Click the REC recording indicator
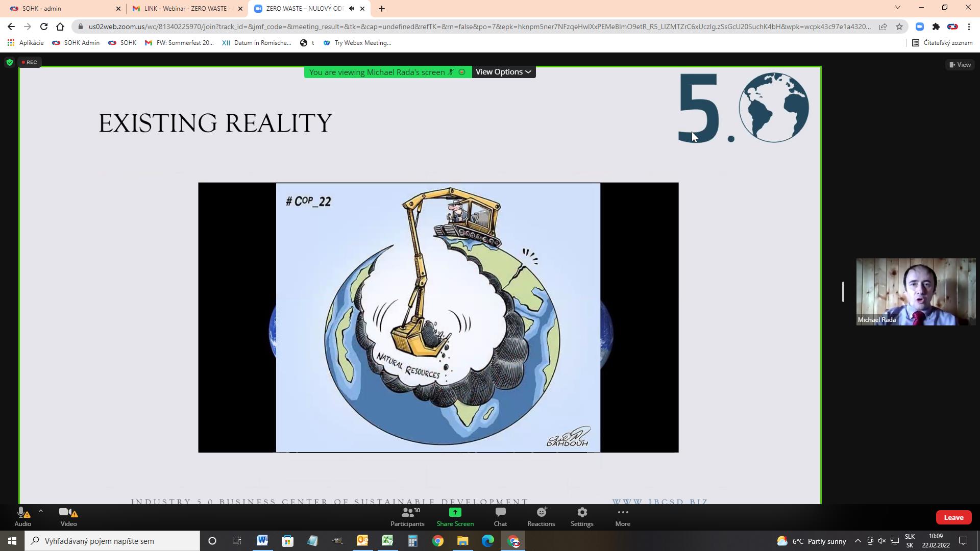The height and width of the screenshot is (551, 980). pyautogui.click(x=29, y=62)
